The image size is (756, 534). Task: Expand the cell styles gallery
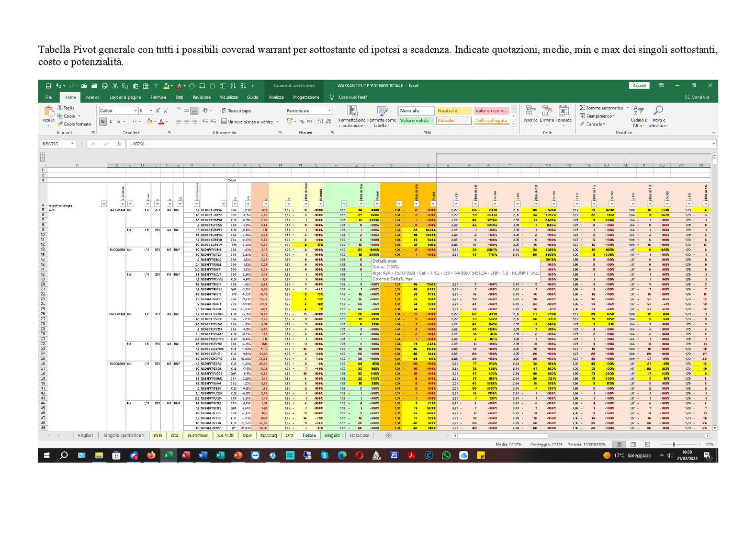pyautogui.click(x=513, y=122)
